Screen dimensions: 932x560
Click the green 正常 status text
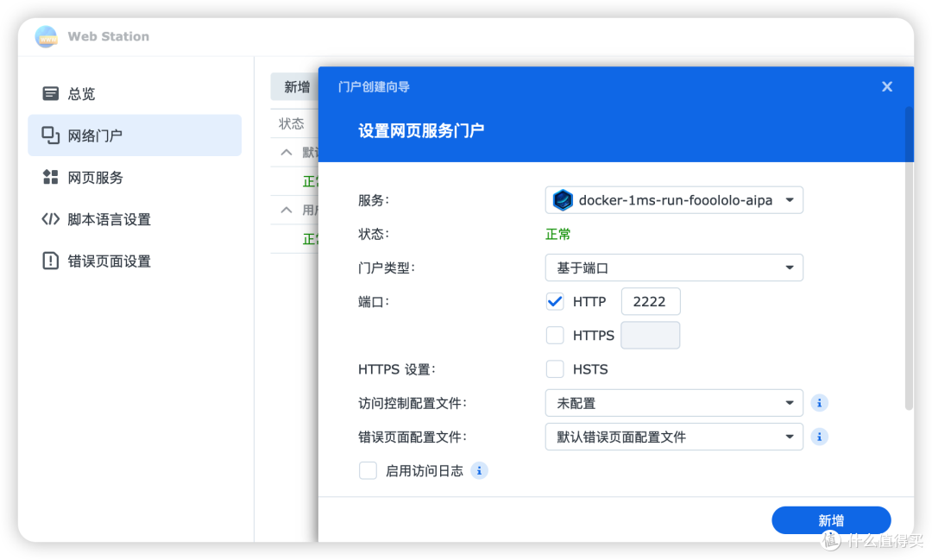point(557,234)
